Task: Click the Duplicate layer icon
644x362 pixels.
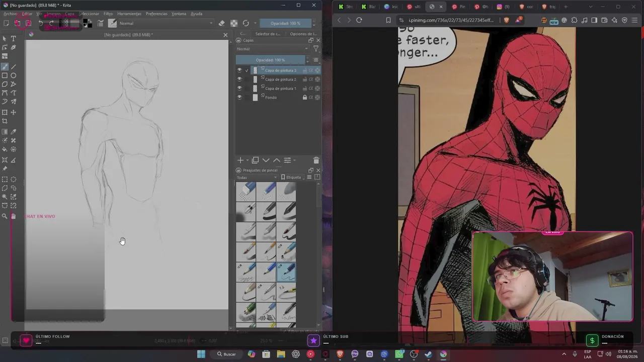Action: pyautogui.click(x=255, y=160)
